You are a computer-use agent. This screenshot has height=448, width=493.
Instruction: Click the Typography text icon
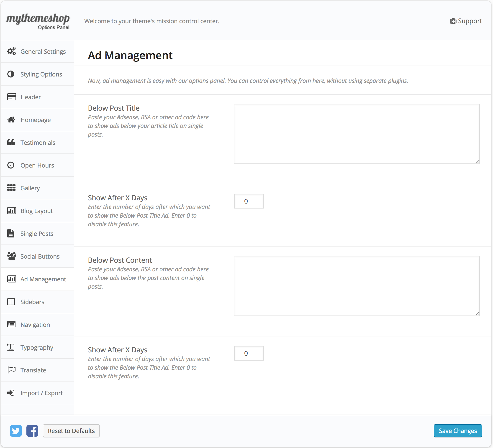[x=11, y=347]
